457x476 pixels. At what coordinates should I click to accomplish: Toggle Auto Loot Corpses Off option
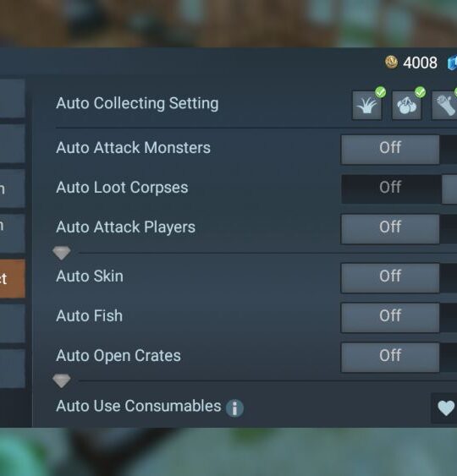[x=391, y=189]
